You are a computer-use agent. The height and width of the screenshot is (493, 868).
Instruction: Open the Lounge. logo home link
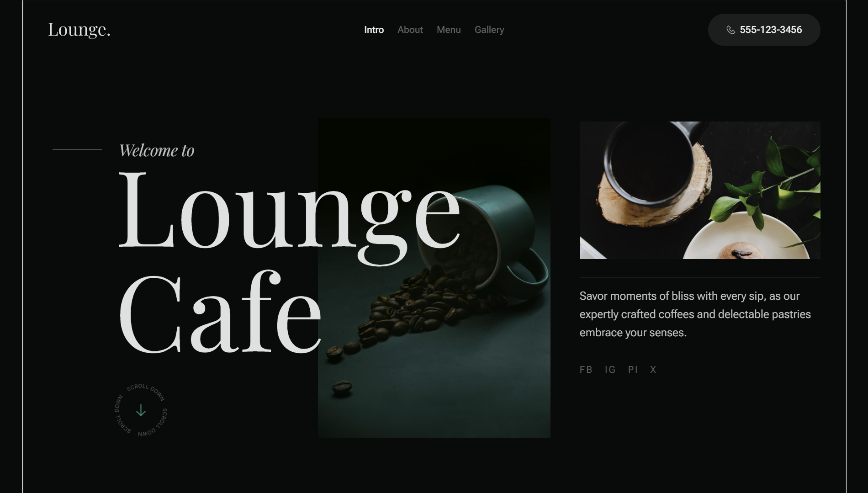pos(79,30)
